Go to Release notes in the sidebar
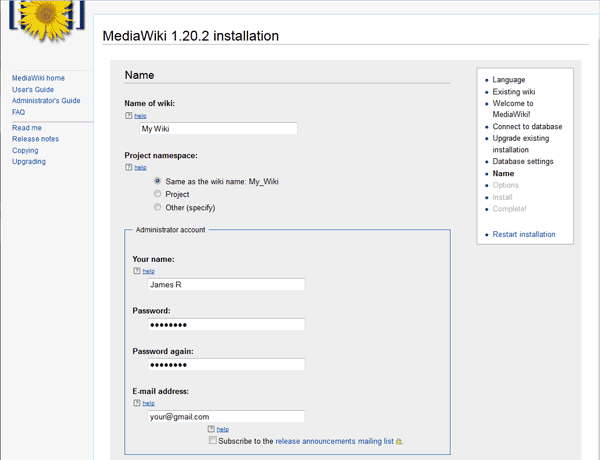This screenshot has width=600, height=460. (35, 139)
